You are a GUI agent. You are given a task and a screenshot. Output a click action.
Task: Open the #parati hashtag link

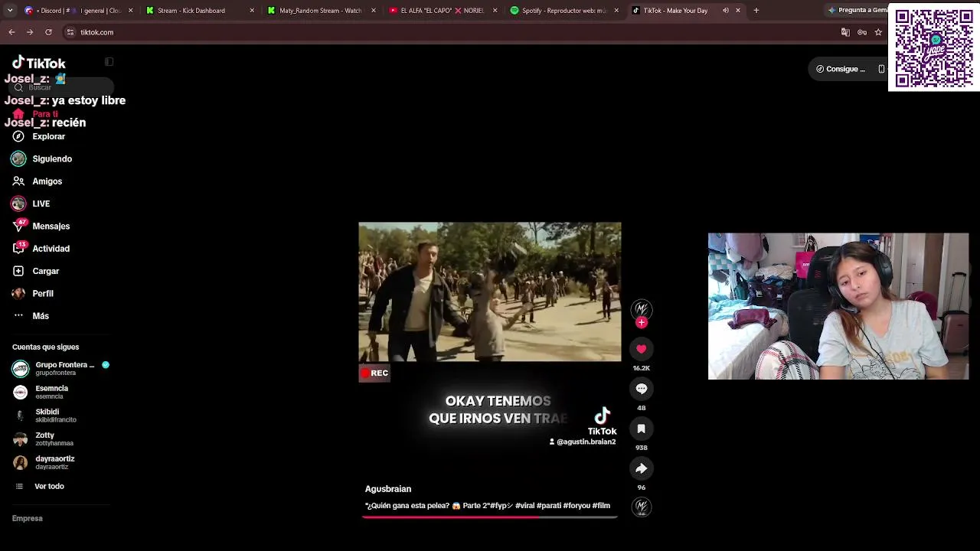[549, 506]
